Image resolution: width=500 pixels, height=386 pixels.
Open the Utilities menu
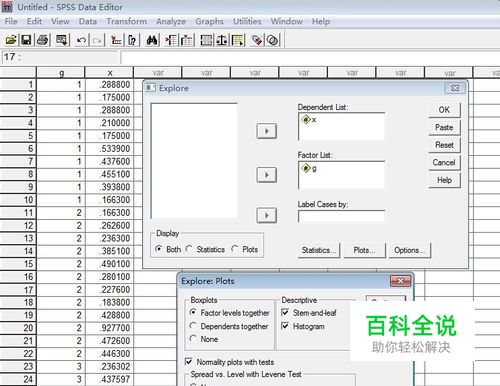point(247,21)
